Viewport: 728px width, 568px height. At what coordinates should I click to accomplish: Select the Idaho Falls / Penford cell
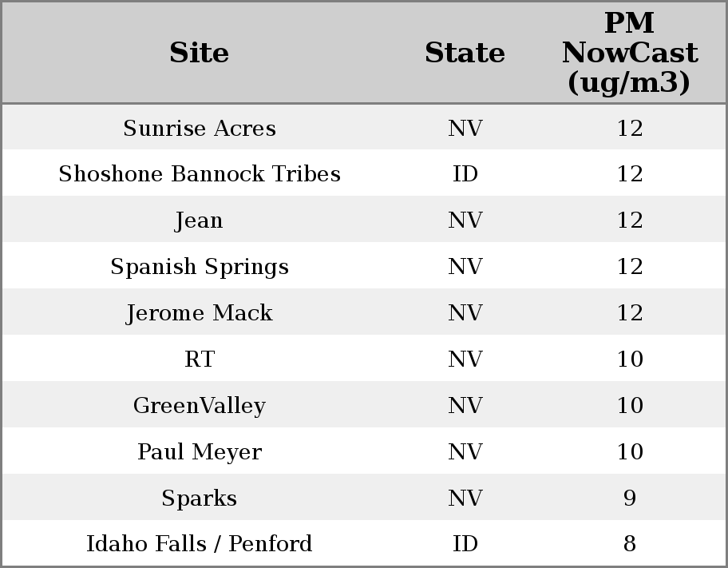(x=200, y=544)
